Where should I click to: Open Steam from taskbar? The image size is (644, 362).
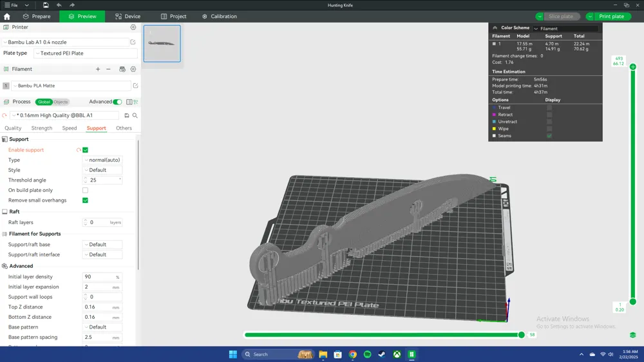point(381,354)
